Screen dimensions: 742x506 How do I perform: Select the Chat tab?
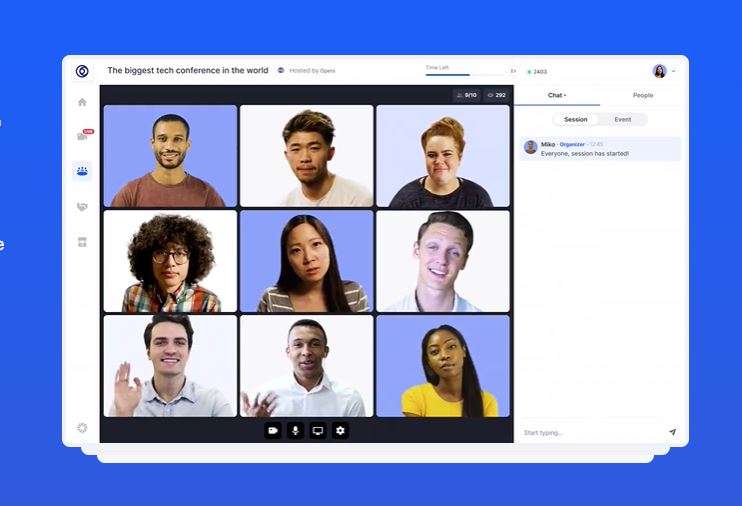point(557,95)
